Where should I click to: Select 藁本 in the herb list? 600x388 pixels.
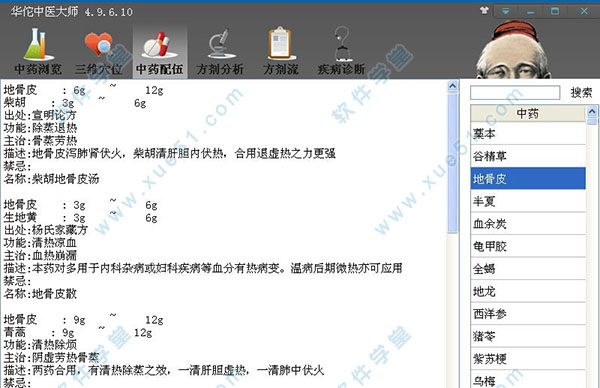point(528,134)
